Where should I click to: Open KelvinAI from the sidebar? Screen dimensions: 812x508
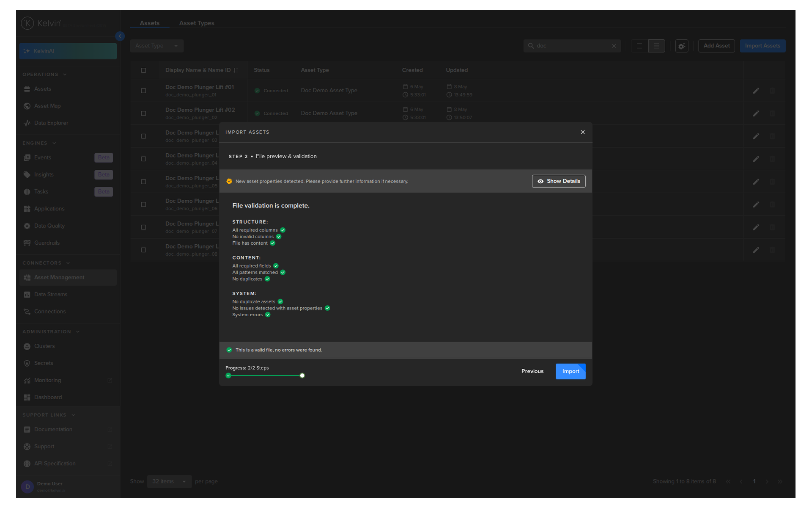(x=68, y=51)
